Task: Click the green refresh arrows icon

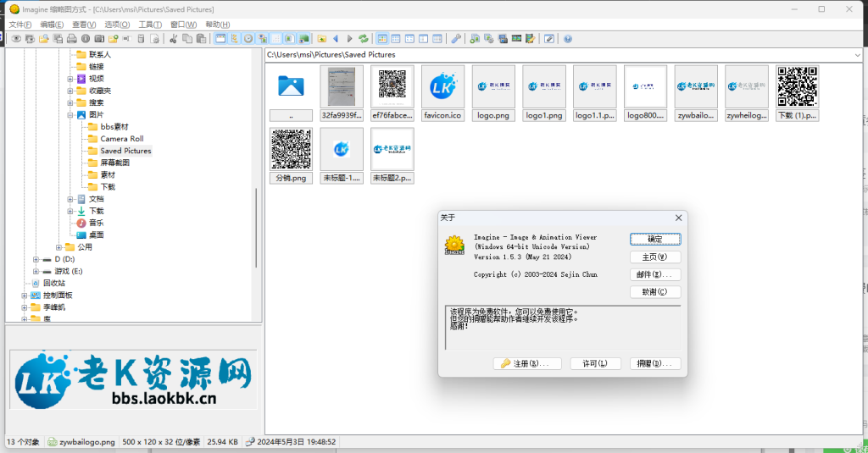Action: pyautogui.click(x=364, y=39)
